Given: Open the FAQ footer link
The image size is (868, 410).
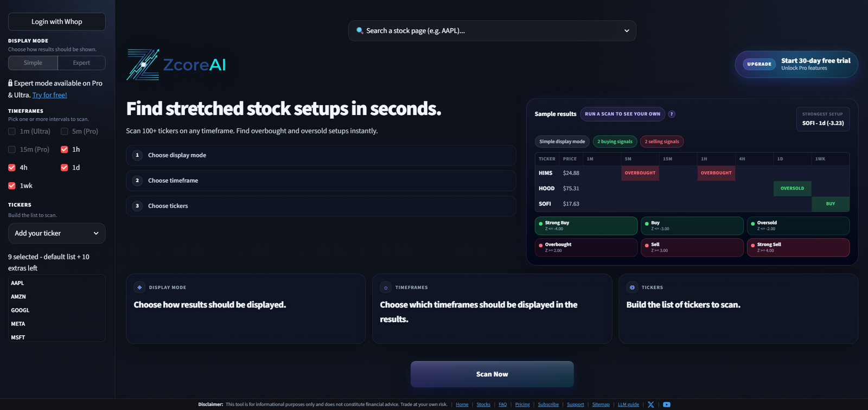Looking at the screenshot, I should (x=503, y=405).
